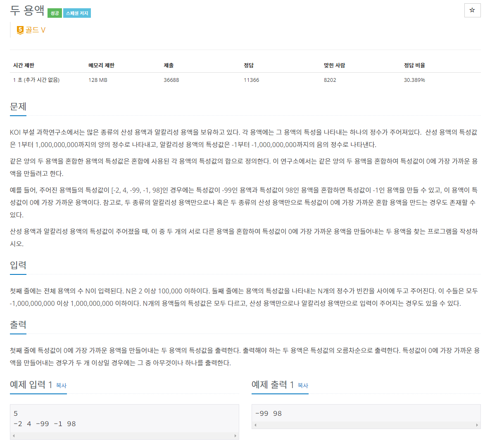Click the 출력 section heading

coord(18,325)
